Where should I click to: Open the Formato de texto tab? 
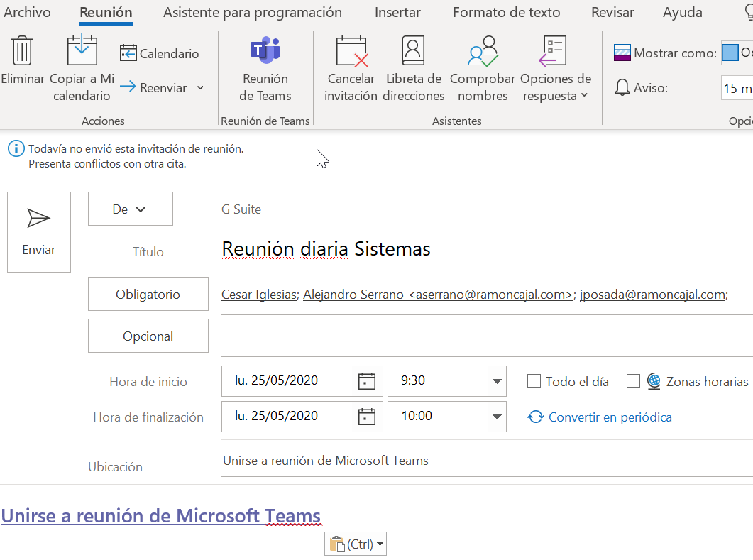tap(507, 13)
